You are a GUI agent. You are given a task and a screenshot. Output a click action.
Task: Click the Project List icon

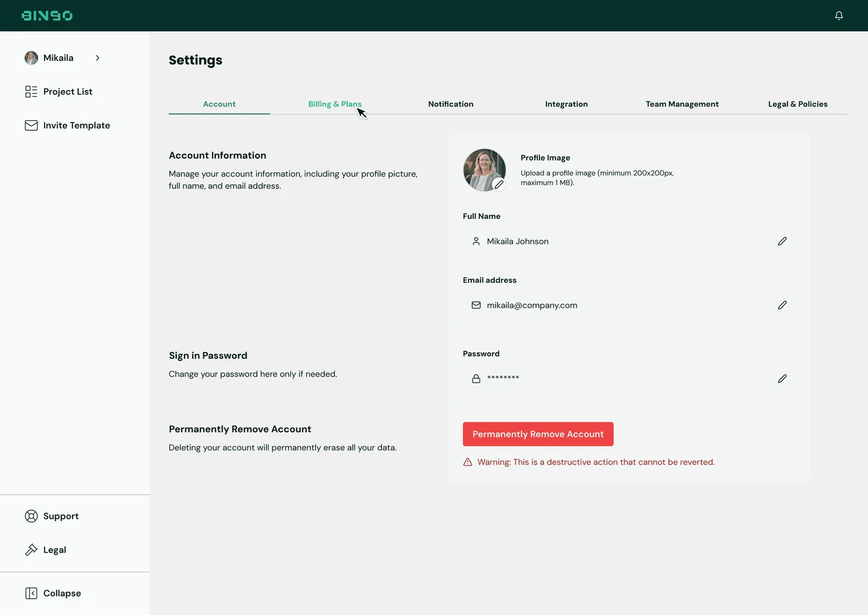tap(31, 92)
